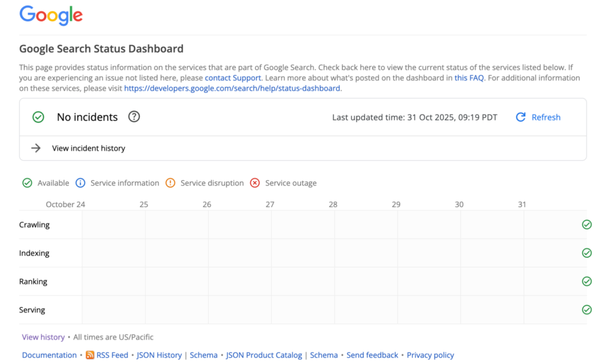Screen dimensions: 602x364
Task: Click the Google logo
Action: click(51, 16)
